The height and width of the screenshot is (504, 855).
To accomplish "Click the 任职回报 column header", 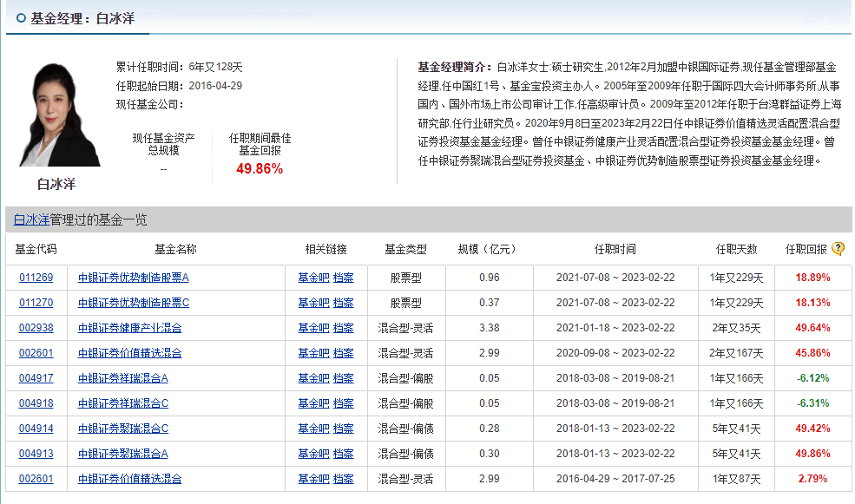I will [806, 249].
